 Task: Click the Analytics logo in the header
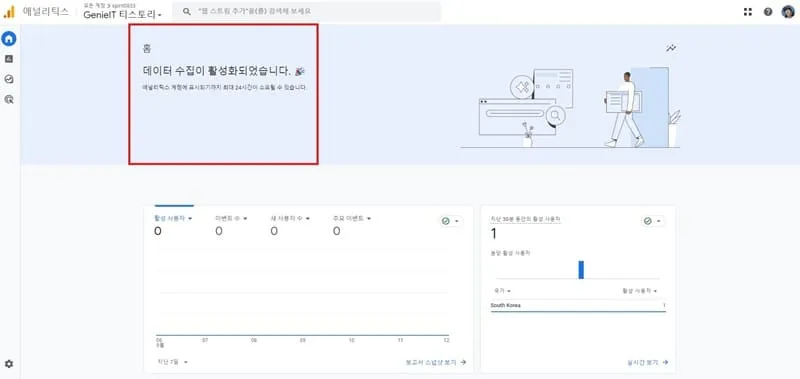(9, 12)
